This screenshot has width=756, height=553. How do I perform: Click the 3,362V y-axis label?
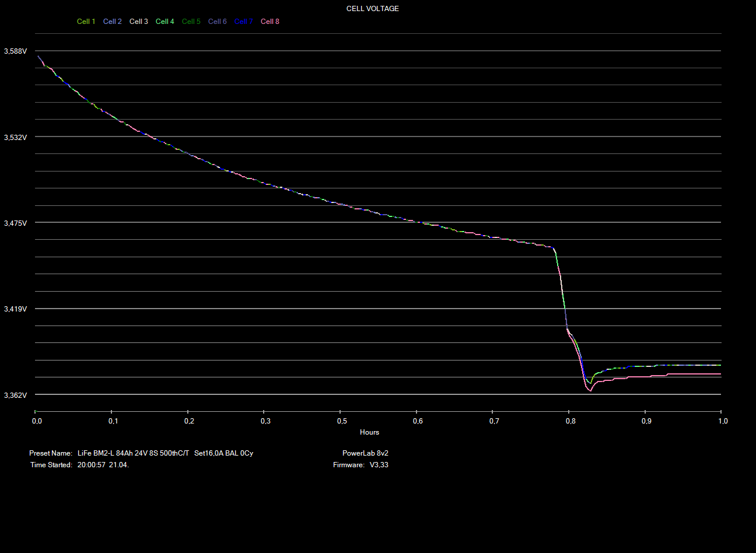coord(15,395)
